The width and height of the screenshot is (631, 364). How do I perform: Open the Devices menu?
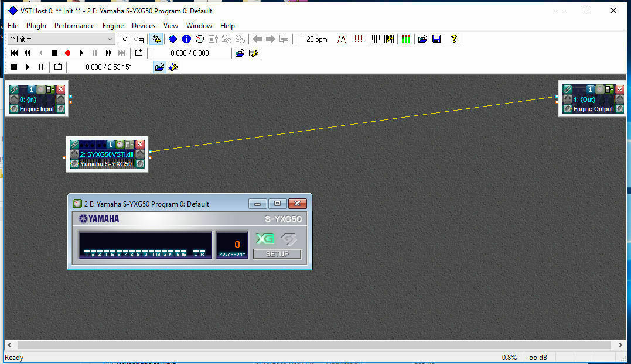click(x=144, y=26)
